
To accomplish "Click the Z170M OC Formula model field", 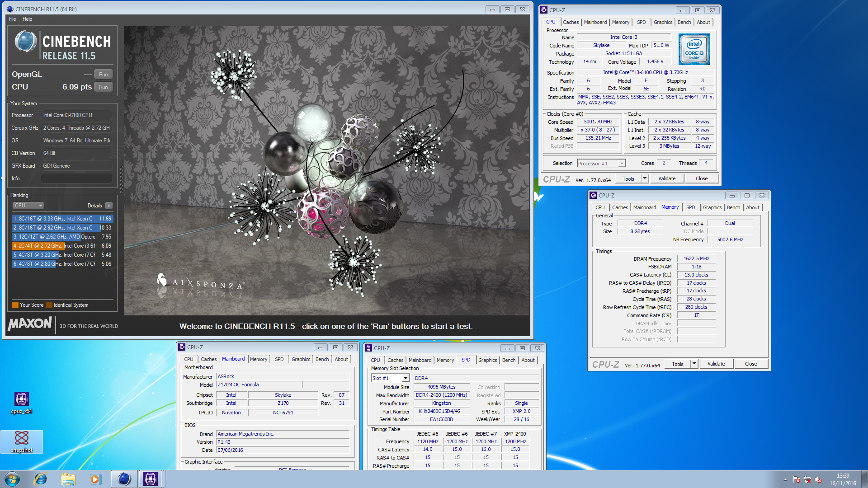I will tap(259, 385).
